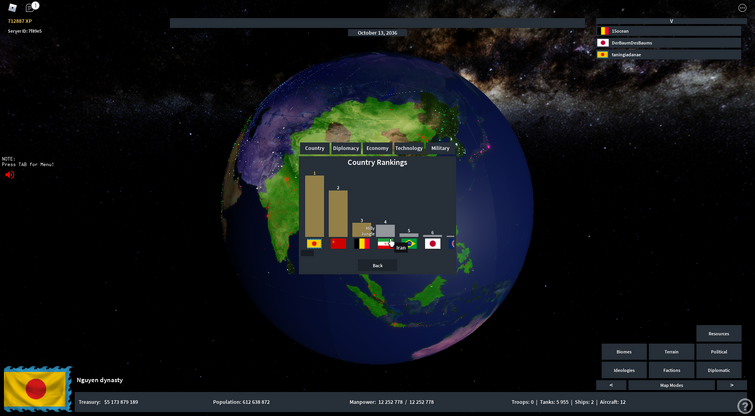Click the rank 5 bar above the Brazil flag
The image size is (755, 416).
point(409,235)
